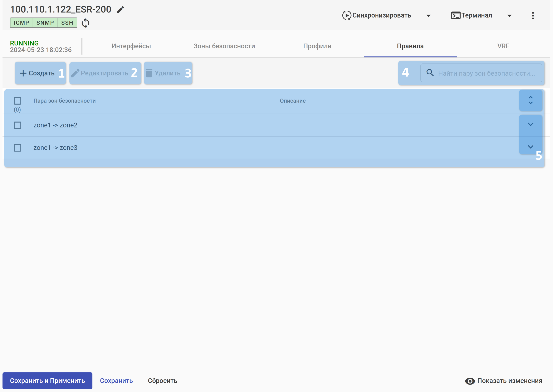
Task: Click the pencil icon next to device name
Action: [x=120, y=10]
